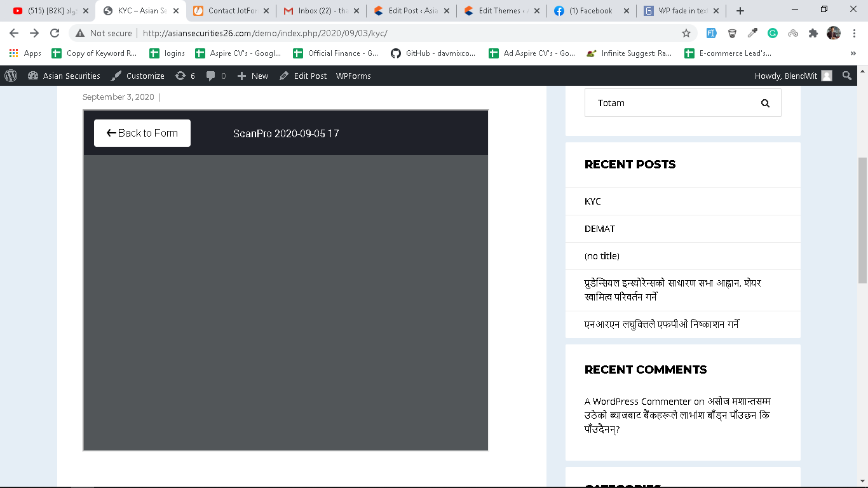The image size is (868, 488).
Task: Open the Aspire CV's - Googl... bookmark
Action: (x=238, y=53)
